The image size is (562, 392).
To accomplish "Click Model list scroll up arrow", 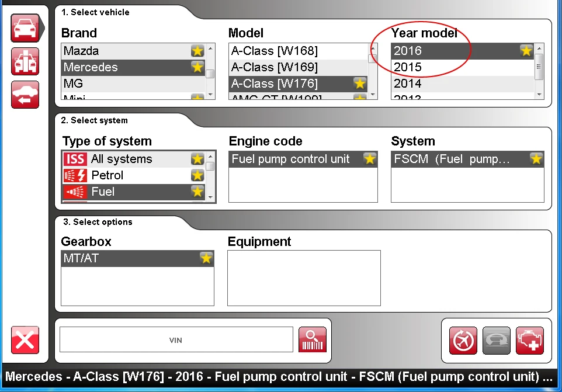I will [373, 48].
